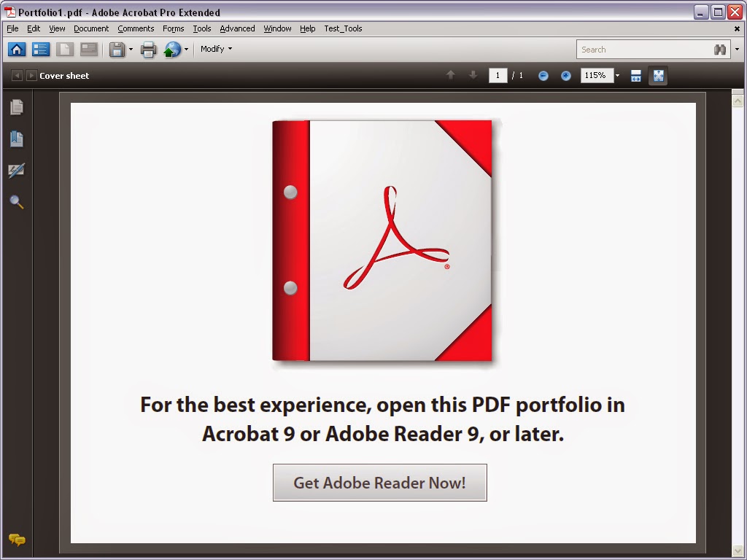
Task: Open the Window menu
Action: pyautogui.click(x=277, y=28)
